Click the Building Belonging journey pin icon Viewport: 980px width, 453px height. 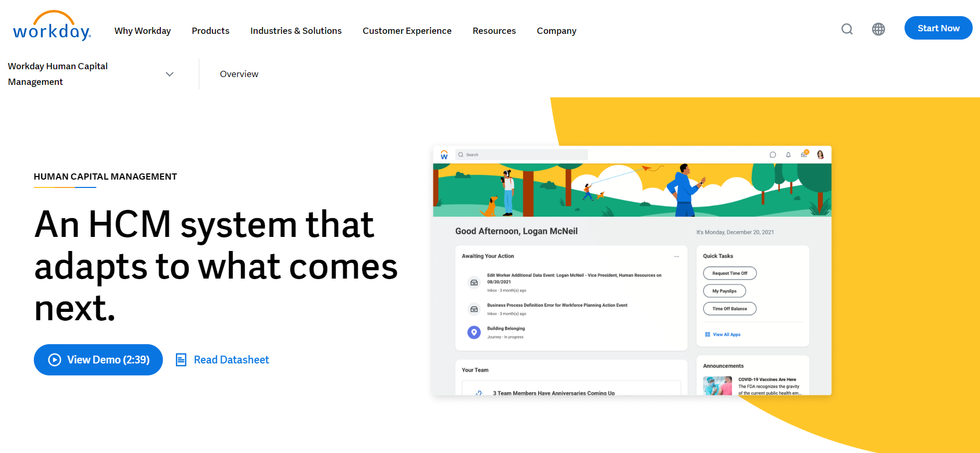[x=474, y=332]
